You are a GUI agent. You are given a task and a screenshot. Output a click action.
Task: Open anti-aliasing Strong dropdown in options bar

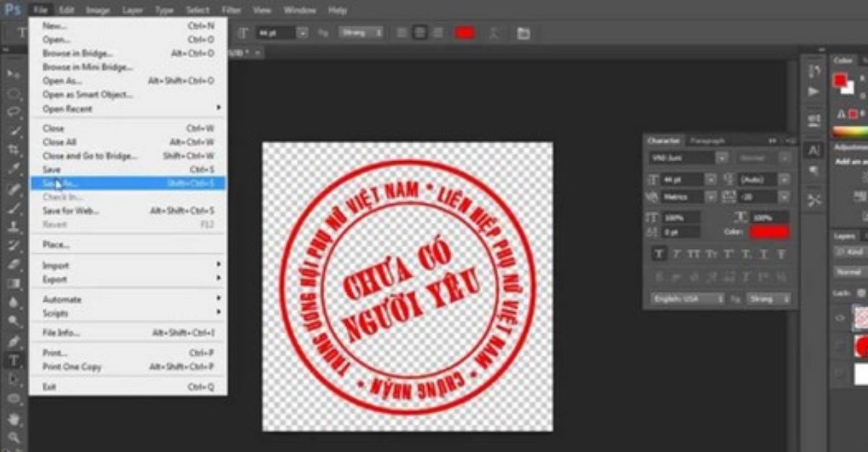[x=360, y=33]
